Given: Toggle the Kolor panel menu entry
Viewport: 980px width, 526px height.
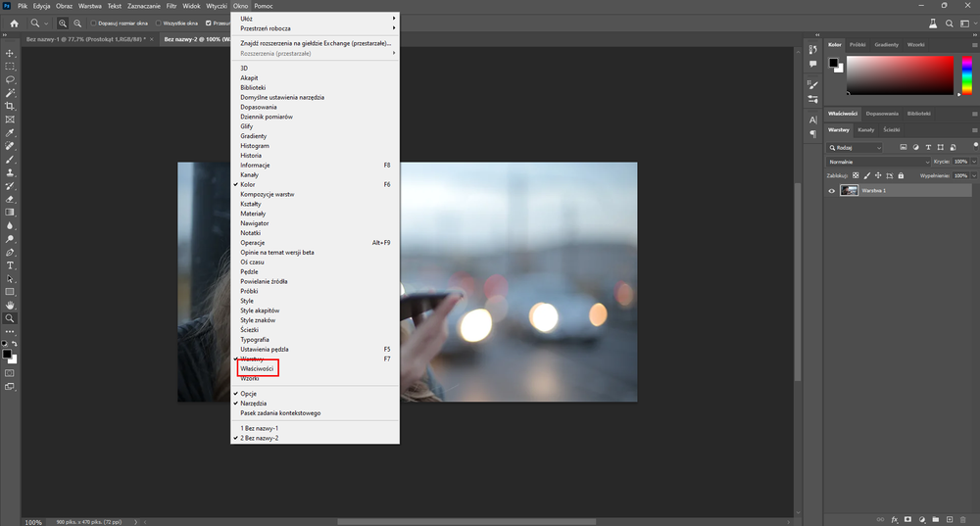Looking at the screenshot, I should coord(315,184).
